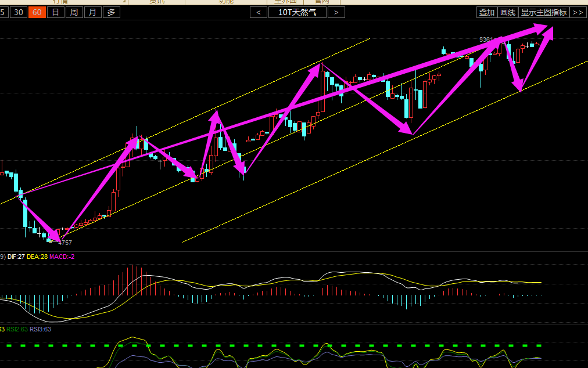The height and width of the screenshot is (368, 588).
Task: Open the 10T天然气 contract selector
Action: pos(297,12)
